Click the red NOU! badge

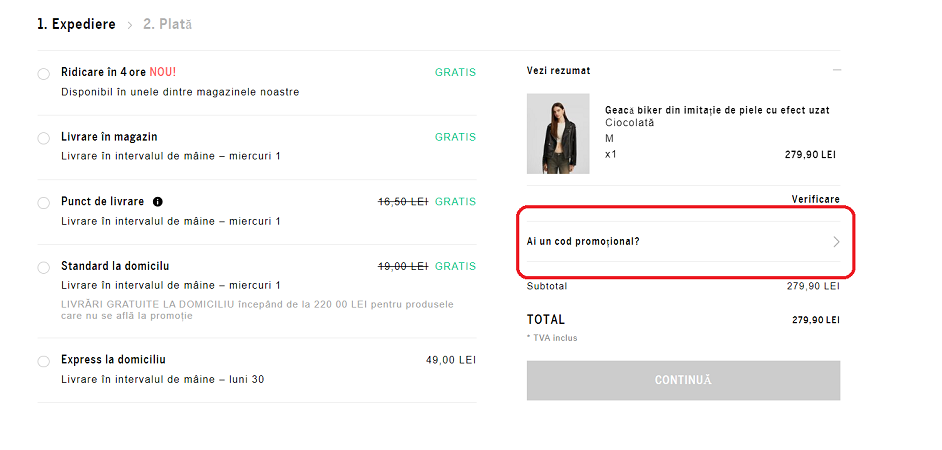(x=162, y=72)
